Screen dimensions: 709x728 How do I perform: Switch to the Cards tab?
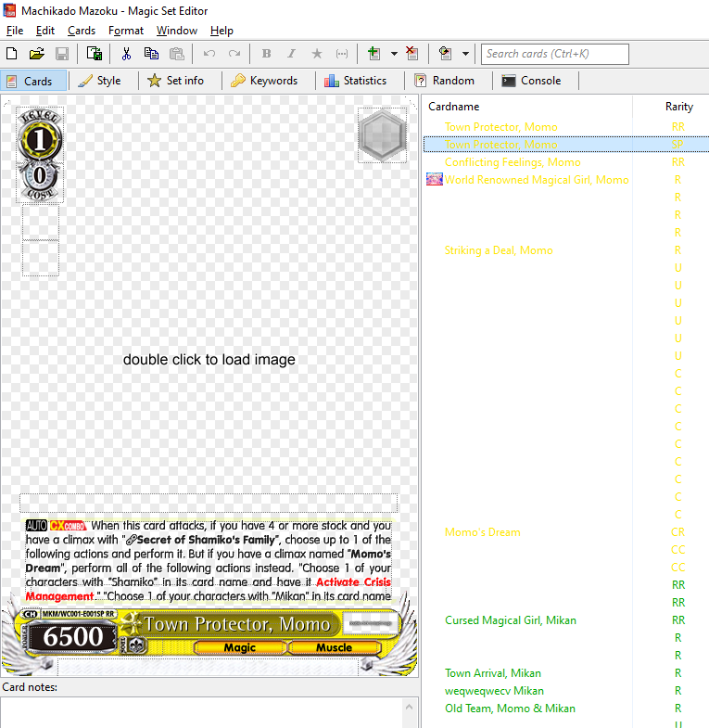point(33,81)
